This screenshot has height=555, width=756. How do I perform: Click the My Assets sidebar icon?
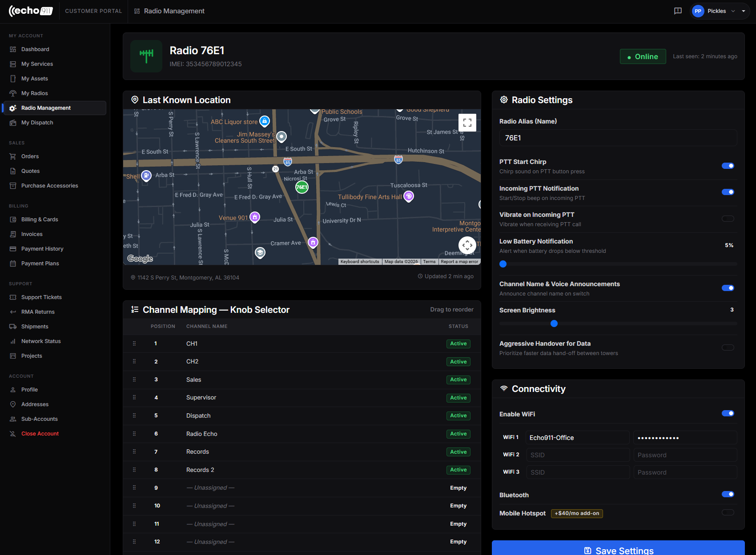point(13,79)
